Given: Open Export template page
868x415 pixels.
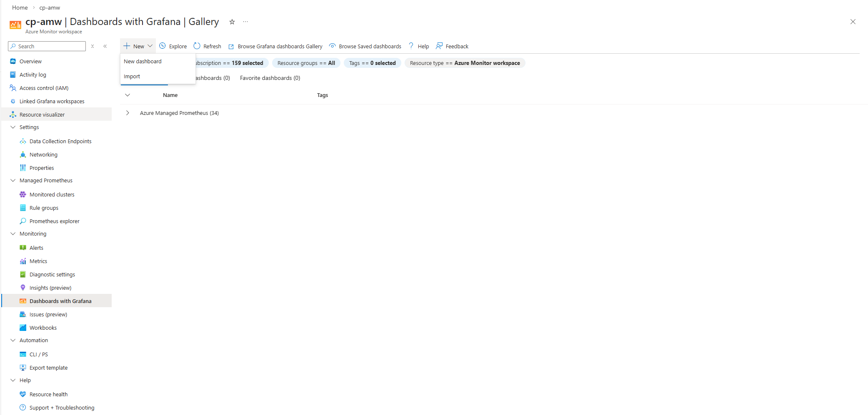Looking at the screenshot, I should (x=48, y=368).
